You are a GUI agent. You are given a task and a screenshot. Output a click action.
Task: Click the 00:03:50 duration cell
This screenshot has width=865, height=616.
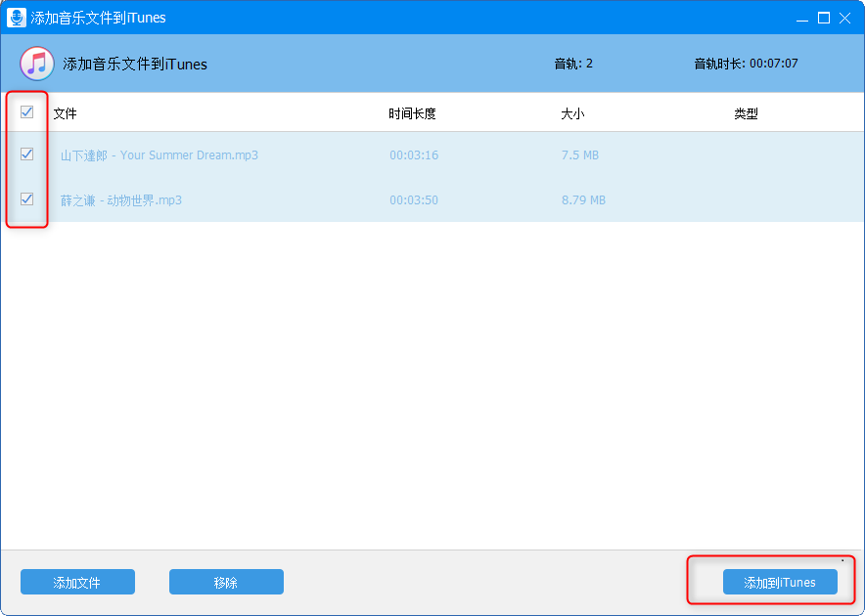414,200
